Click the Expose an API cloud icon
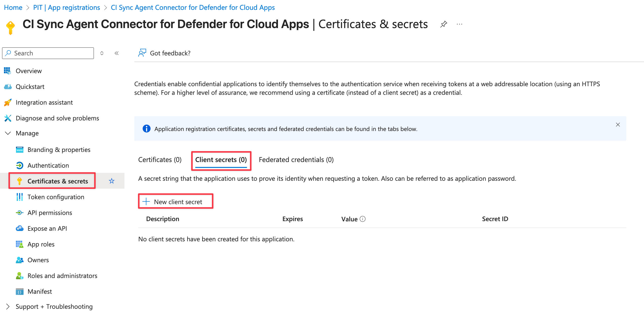 tap(19, 228)
